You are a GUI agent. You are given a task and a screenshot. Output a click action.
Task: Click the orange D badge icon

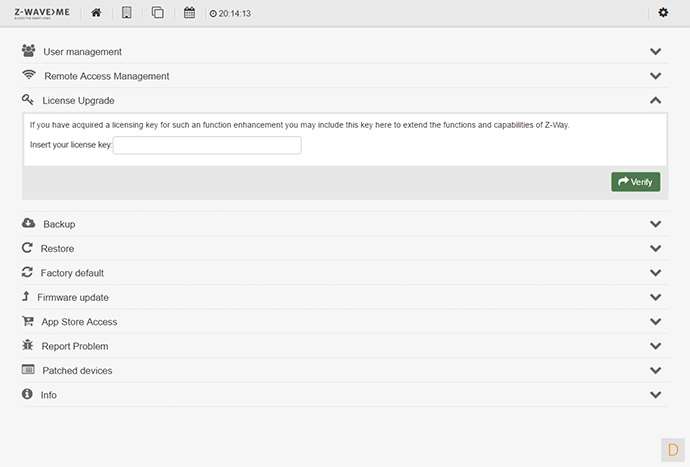pyautogui.click(x=672, y=449)
